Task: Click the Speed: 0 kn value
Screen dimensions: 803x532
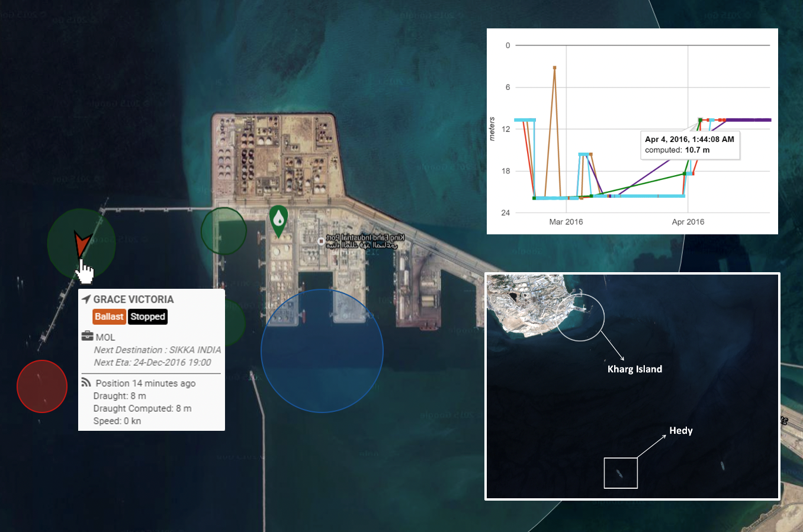Action: [x=117, y=421]
